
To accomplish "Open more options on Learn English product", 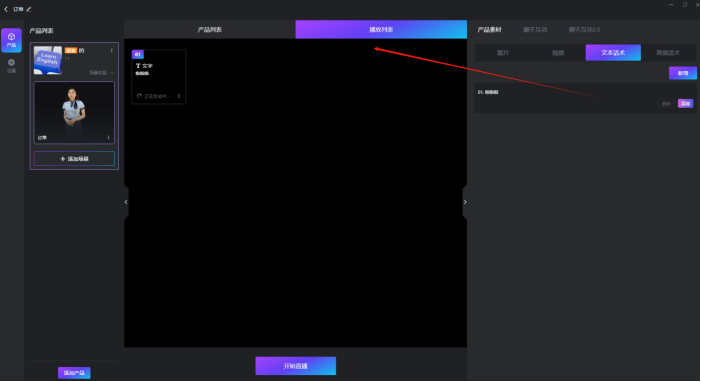I will click(x=111, y=51).
